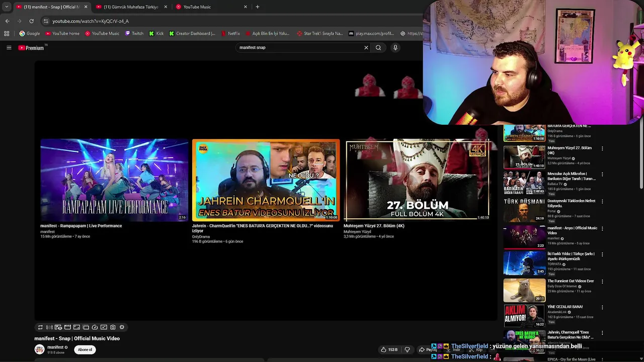Open options for Dostoyevski Türklerden Nefret video
The width and height of the screenshot is (644, 362).
(x=602, y=202)
